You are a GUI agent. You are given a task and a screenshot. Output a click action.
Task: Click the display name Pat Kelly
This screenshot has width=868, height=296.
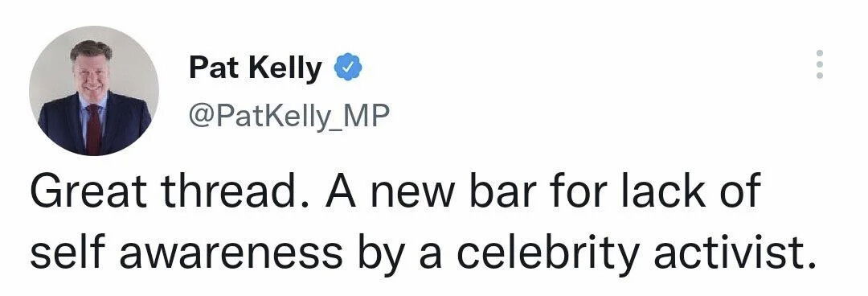[x=256, y=68]
